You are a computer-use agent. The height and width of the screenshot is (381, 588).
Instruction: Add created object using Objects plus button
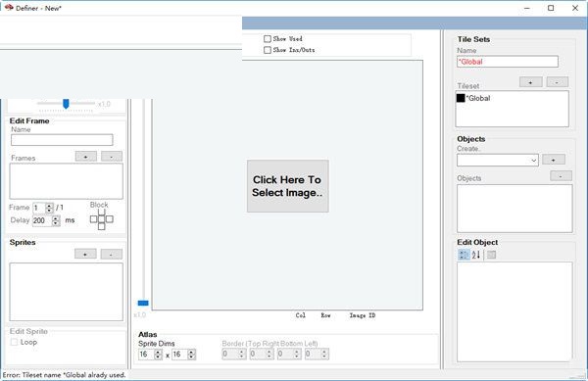[553, 160]
